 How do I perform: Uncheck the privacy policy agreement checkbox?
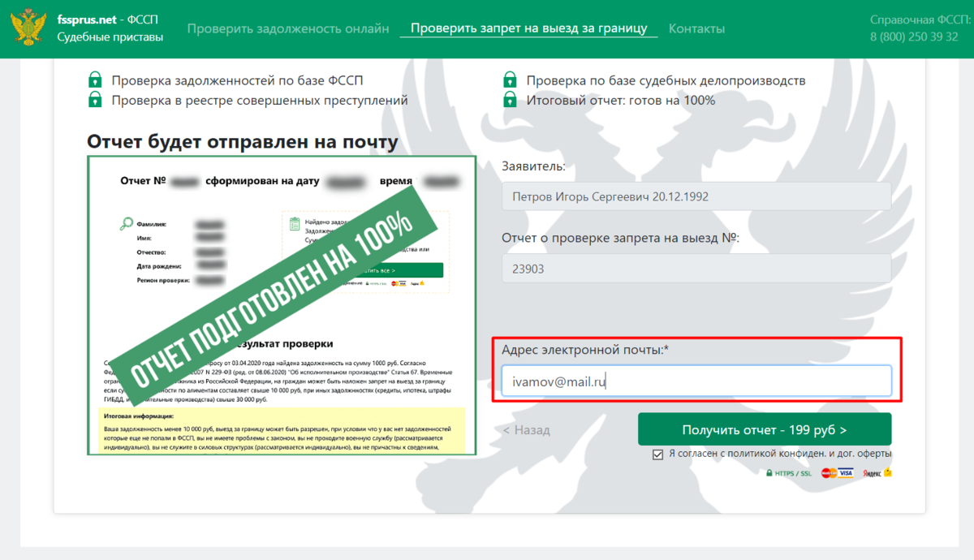click(x=657, y=454)
